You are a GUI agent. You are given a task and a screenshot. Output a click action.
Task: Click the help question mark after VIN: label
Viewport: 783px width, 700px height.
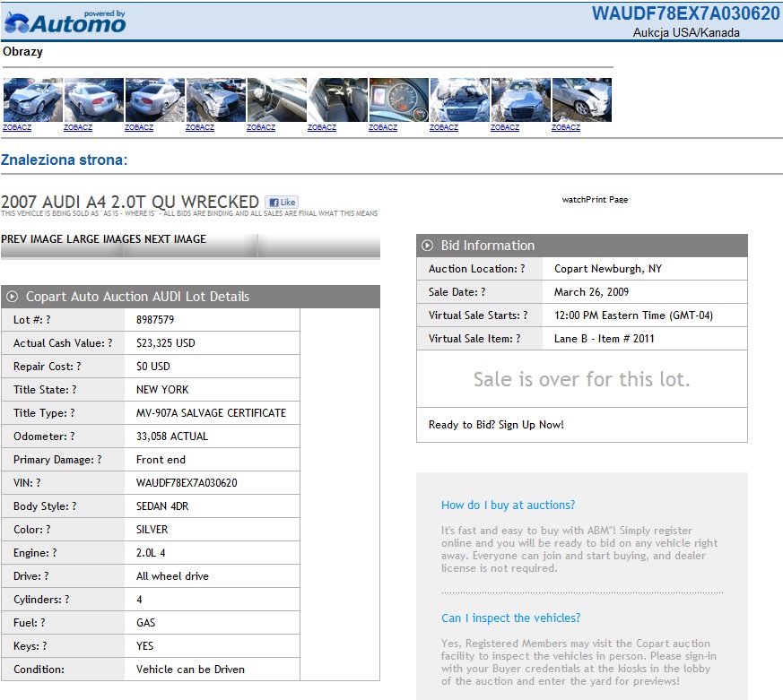point(38,483)
